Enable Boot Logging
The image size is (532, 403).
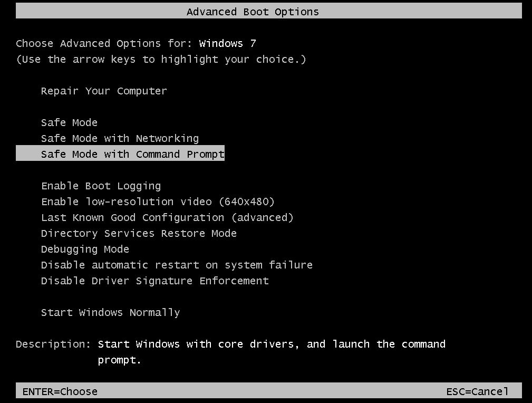101,186
